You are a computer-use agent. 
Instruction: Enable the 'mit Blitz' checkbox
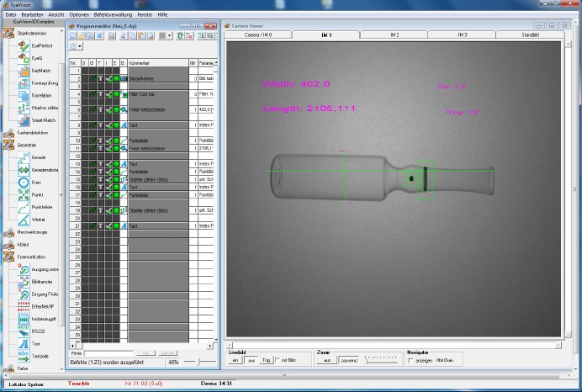click(278, 360)
